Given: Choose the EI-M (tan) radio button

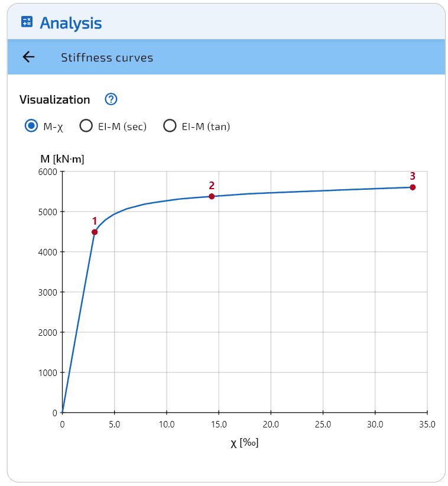Looking at the screenshot, I should [170, 126].
